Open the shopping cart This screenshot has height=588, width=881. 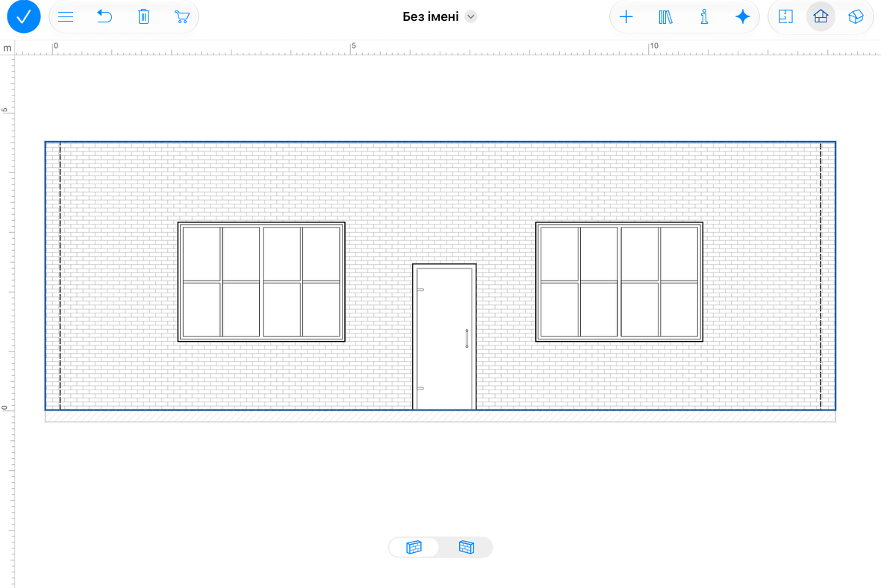coord(181,17)
